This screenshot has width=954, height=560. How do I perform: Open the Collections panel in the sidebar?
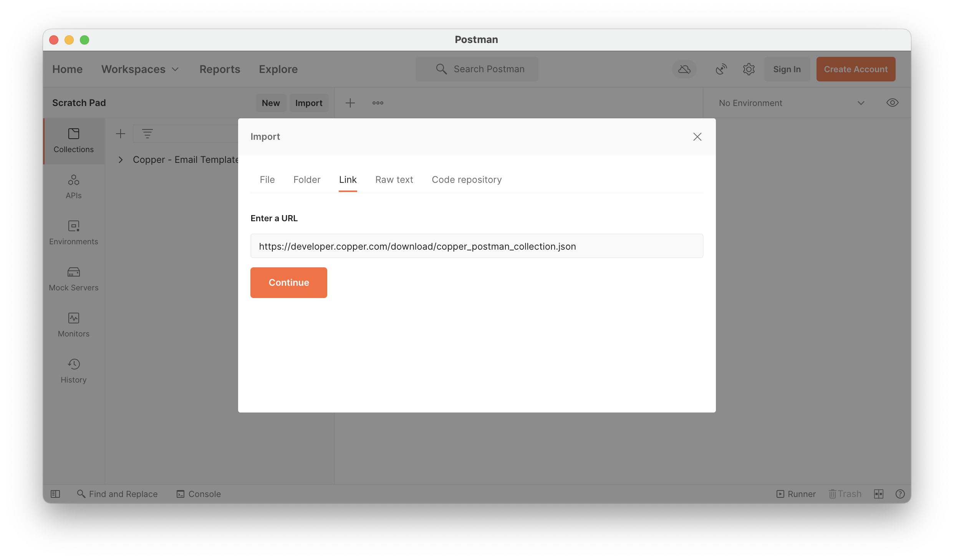tap(73, 141)
